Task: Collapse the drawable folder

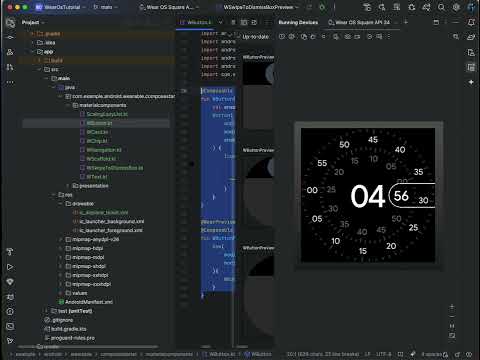Action: [61, 204]
